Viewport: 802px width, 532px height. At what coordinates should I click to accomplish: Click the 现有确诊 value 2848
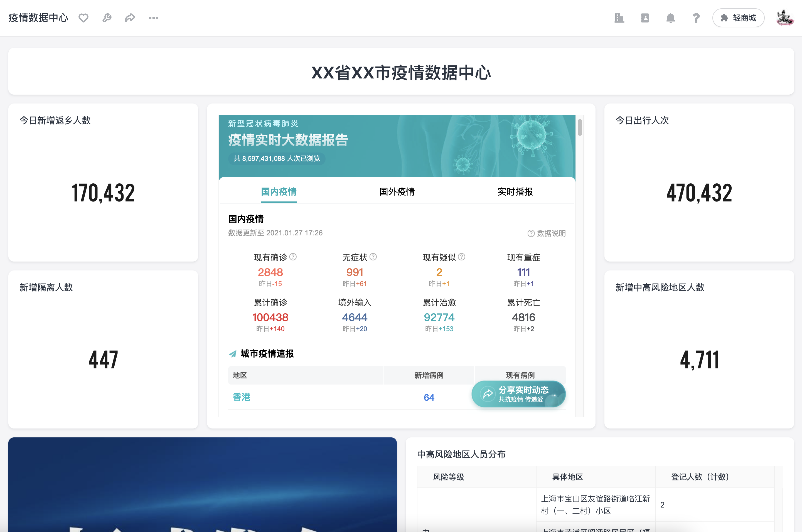pyautogui.click(x=270, y=272)
